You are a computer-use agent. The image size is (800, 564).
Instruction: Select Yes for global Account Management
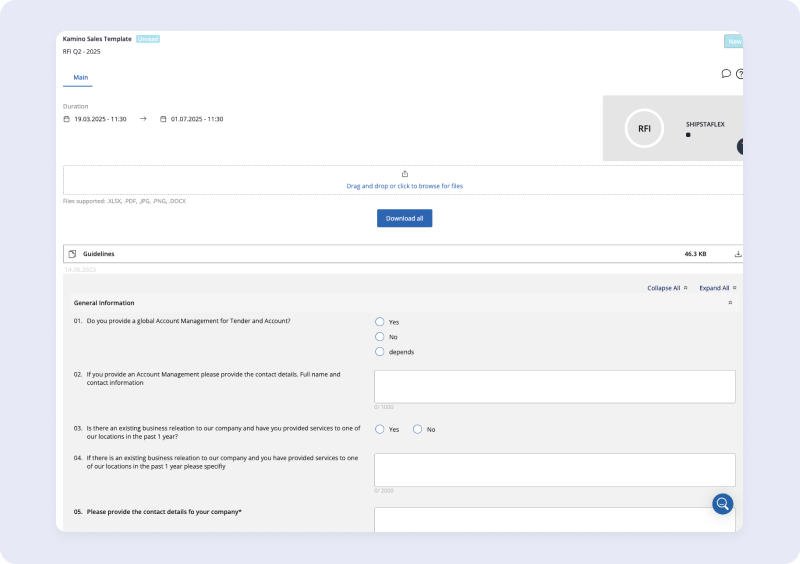pyautogui.click(x=379, y=322)
